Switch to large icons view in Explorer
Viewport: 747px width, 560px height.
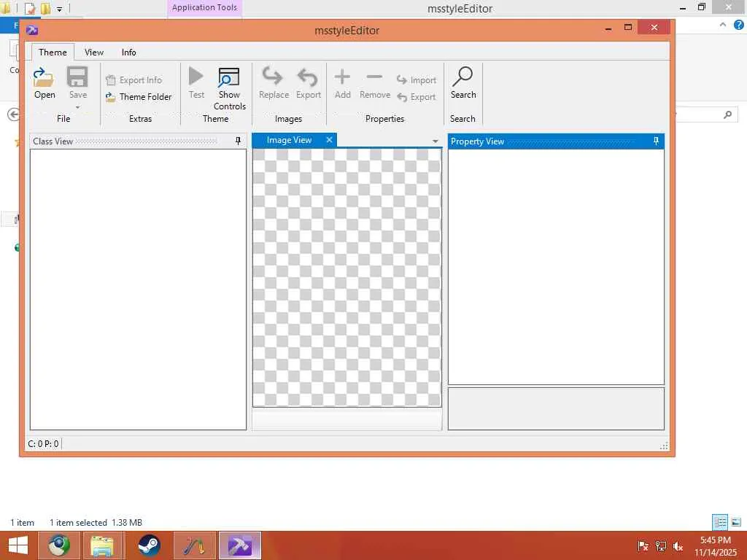[x=736, y=522]
